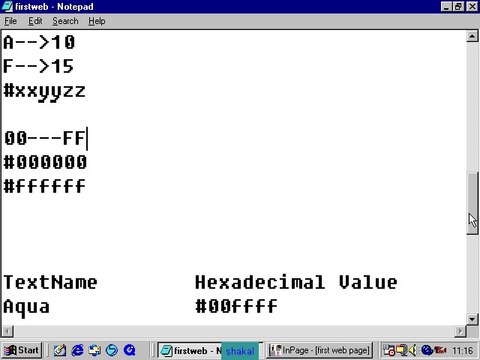The height and width of the screenshot is (360, 480).
Task: Place cursor on line F-->15
Action: [38, 66]
